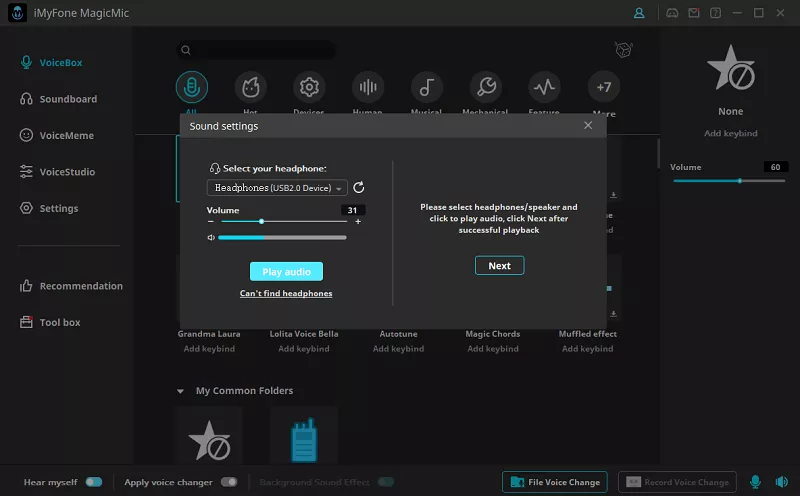Select the Musical category note icon
Screen dimensions: 800x496
427,87
